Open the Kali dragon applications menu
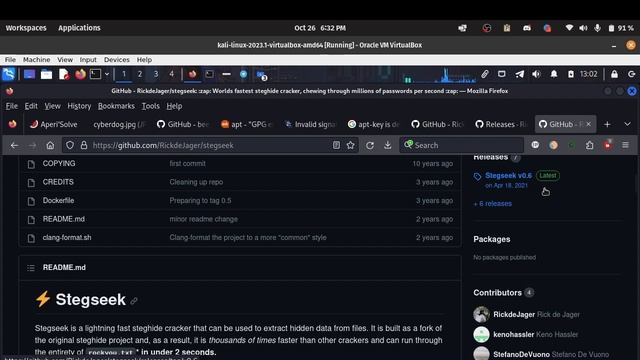Screen dimensions: 640x360 point(9,74)
